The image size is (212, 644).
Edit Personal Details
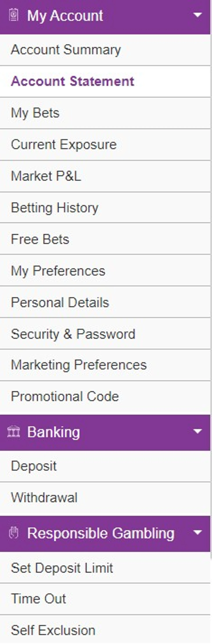coord(105,302)
